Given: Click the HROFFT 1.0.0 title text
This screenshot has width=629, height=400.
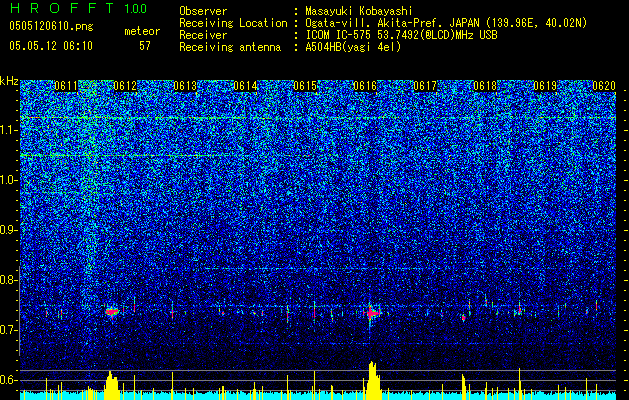Looking at the screenshot, I should pos(79,8).
